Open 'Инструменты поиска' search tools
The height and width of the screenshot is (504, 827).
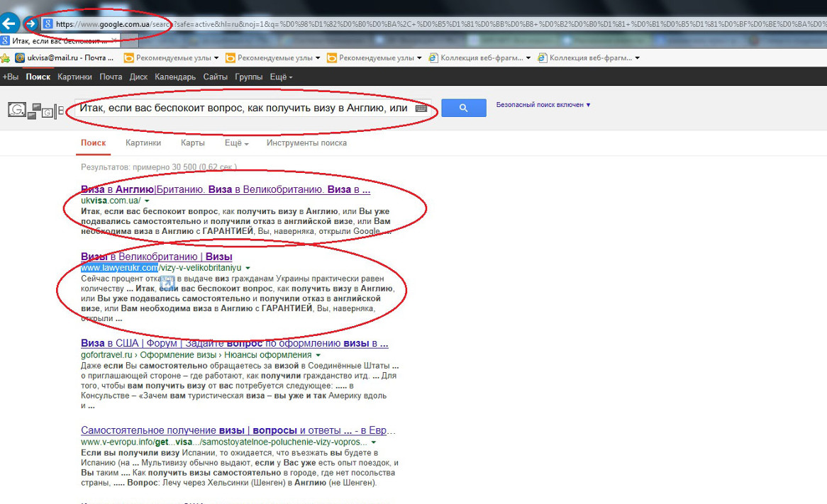[306, 143]
